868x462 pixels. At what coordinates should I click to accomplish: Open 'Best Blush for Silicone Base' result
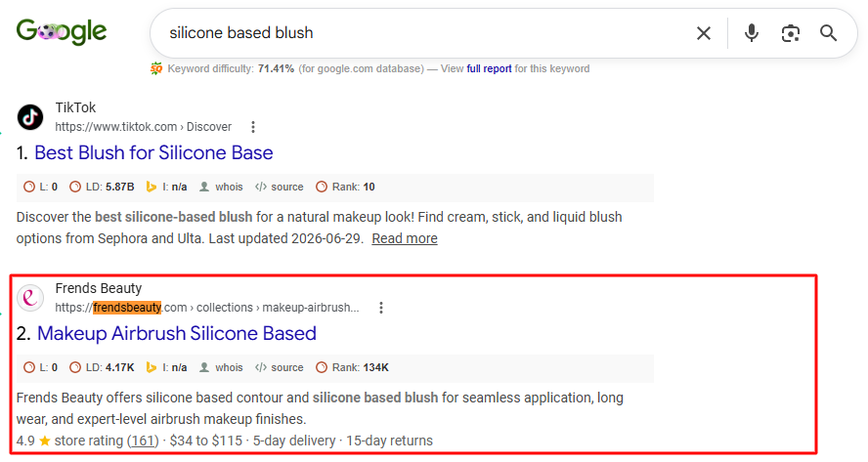coord(153,152)
